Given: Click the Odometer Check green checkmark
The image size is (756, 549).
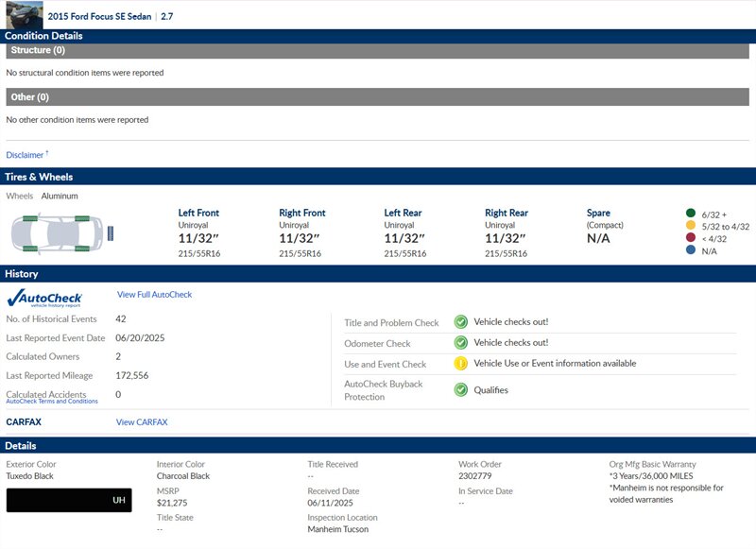Looking at the screenshot, I should point(461,343).
